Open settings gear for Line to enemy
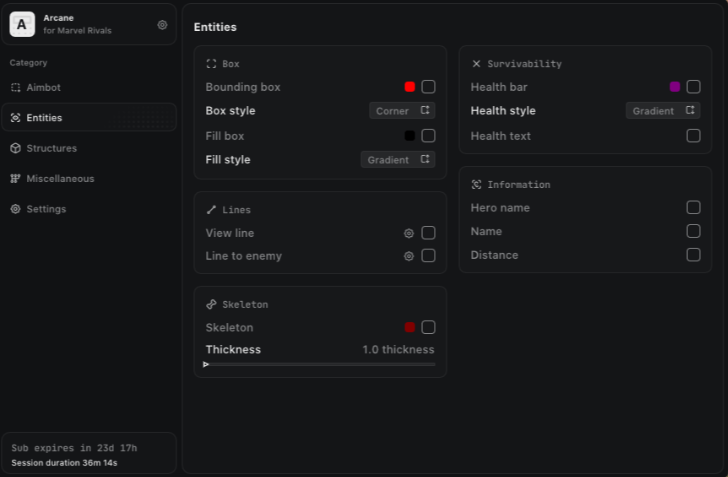This screenshot has width=728, height=477. click(x=408, y=256)
